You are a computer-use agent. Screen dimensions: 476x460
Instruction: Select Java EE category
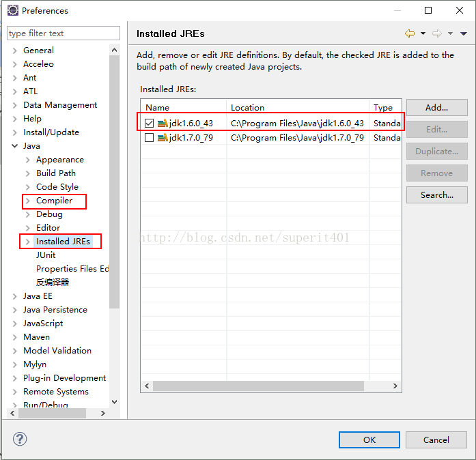click(38, 296)
